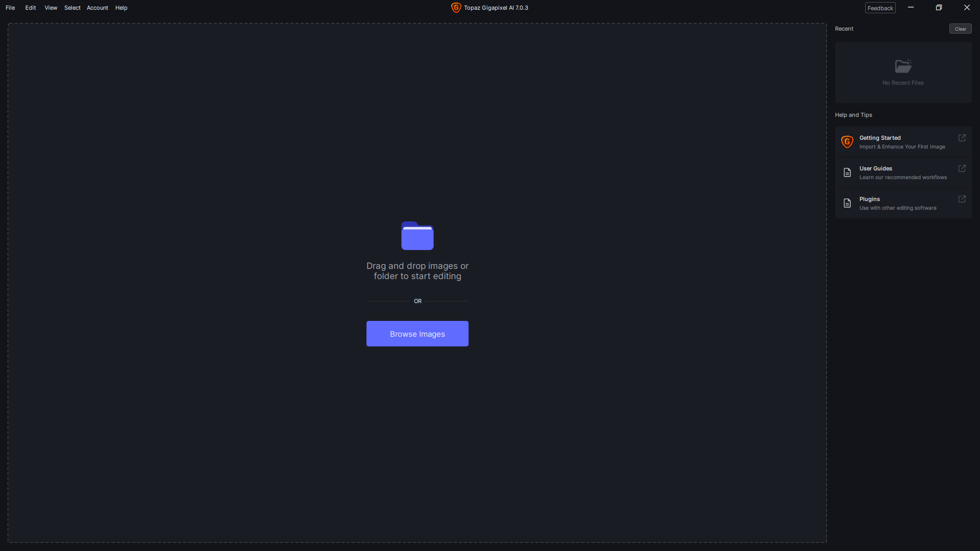Open the File menu
980x551 pixels.
10,8
